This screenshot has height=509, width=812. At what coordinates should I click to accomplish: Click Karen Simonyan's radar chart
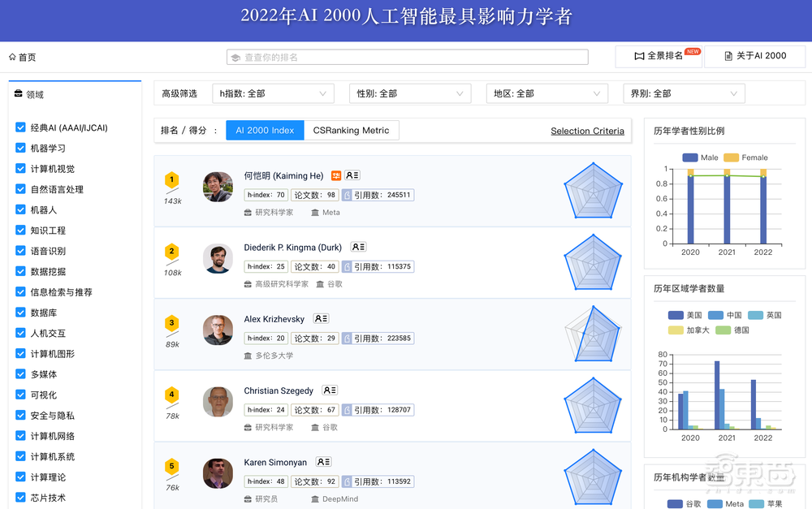click(x=594, y=477)
